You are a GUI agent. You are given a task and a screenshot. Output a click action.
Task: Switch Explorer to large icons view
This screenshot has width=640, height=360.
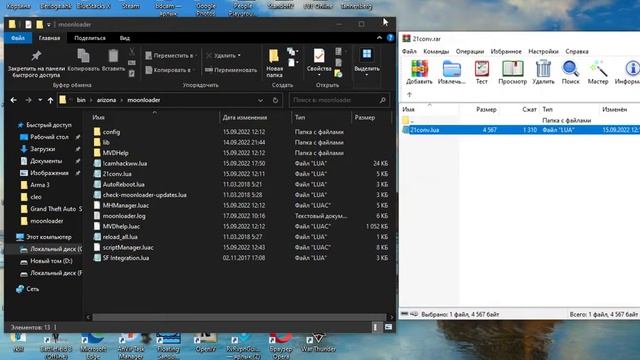388,327
